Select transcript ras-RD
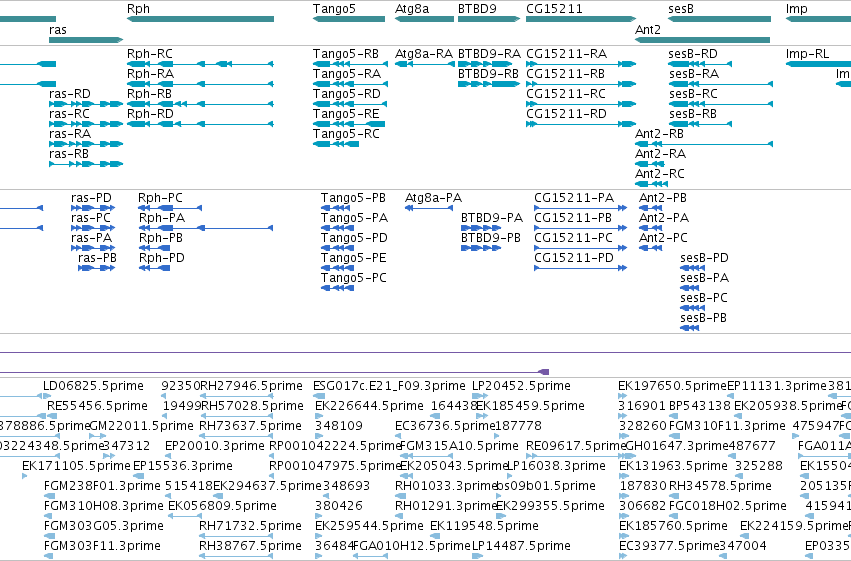The height and width of the screenshot is (561, 851). [x=86, y=104]
